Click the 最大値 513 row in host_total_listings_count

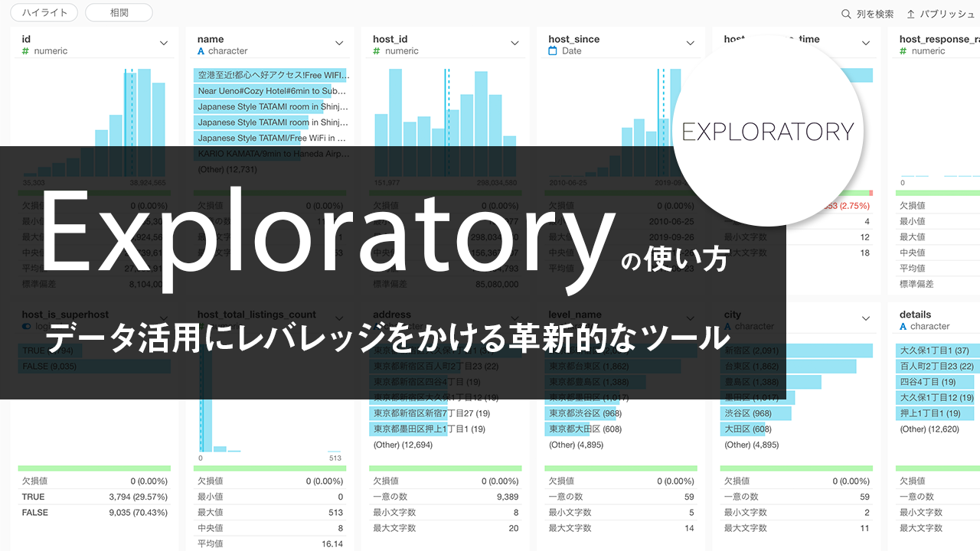(x=269, y=513)
